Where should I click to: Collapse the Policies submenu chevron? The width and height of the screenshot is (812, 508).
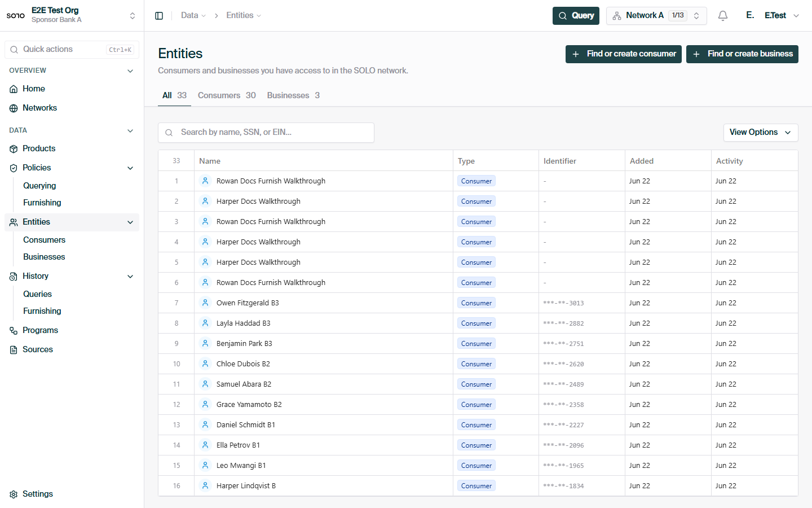130,168
